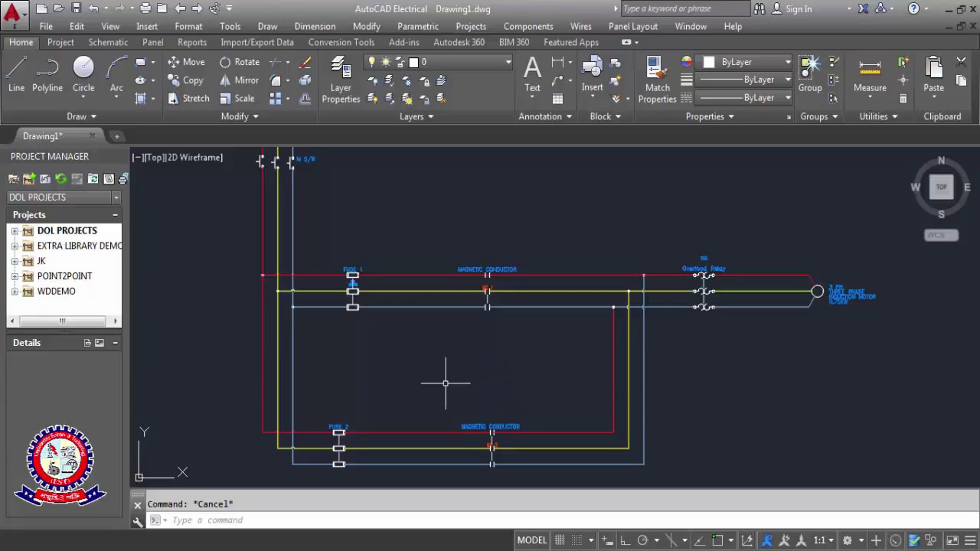Viewport: 980px width, 551px height.
Task: Collapse the Projects section
Action: tap(115, 215)
